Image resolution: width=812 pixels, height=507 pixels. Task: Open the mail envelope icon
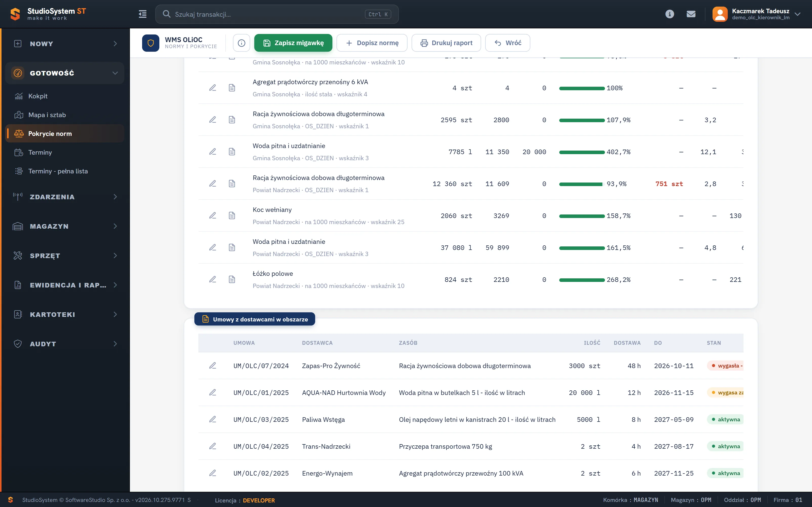[691, 14]
